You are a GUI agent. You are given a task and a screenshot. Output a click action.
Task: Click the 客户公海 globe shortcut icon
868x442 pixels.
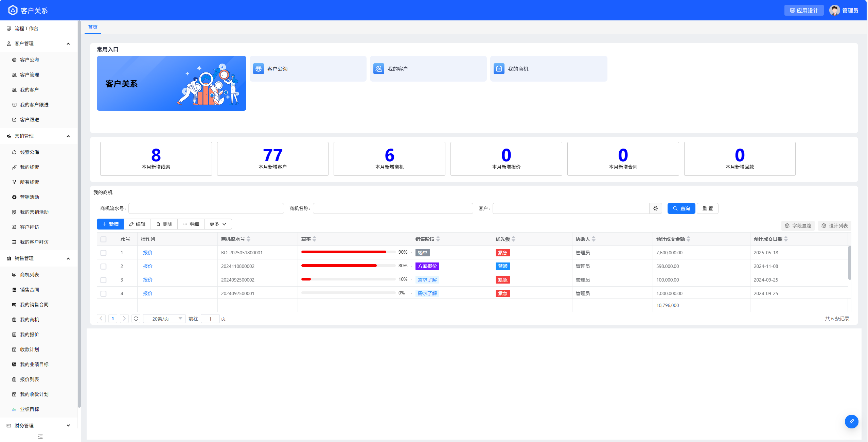(x=258, y=69)
